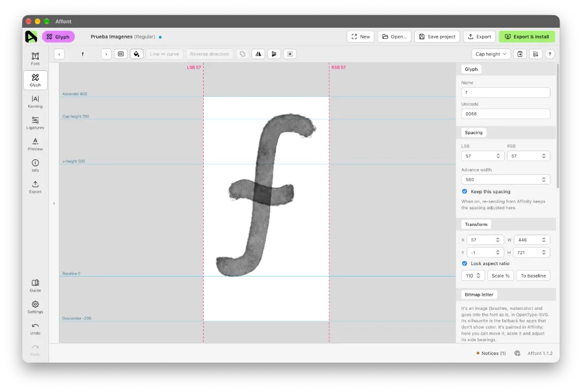Open the Info section
Image resolution: width=582 pixels, height=392 pixels.
coord(35,166)
